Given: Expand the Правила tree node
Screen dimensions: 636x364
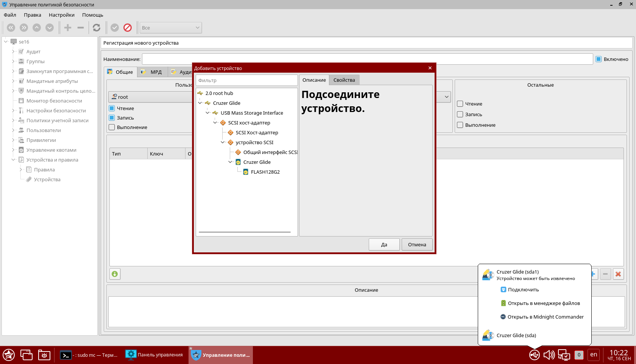Looking at the screenshot, I should coord(21,170).
